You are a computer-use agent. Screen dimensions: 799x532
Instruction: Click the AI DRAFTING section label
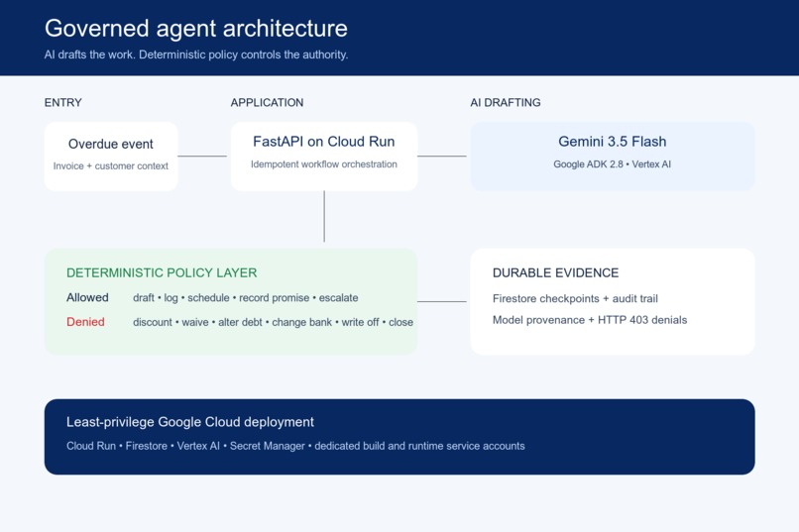click(x=506, y=102)
